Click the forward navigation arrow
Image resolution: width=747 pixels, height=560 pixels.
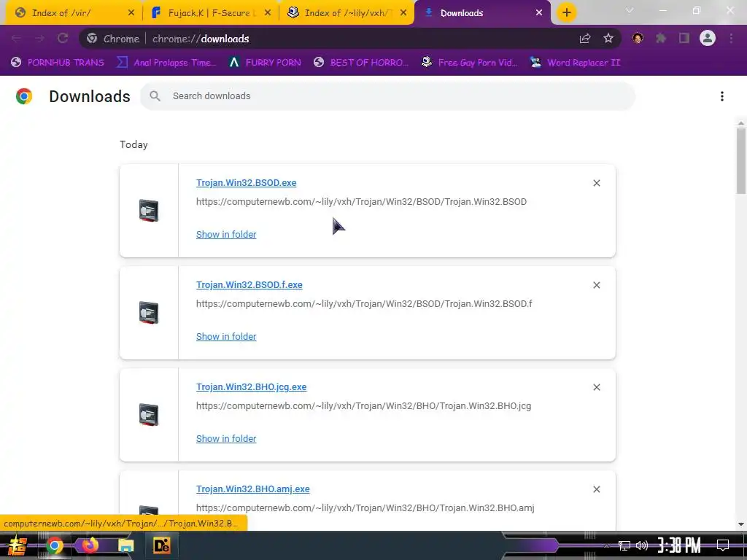click(39, 39)
